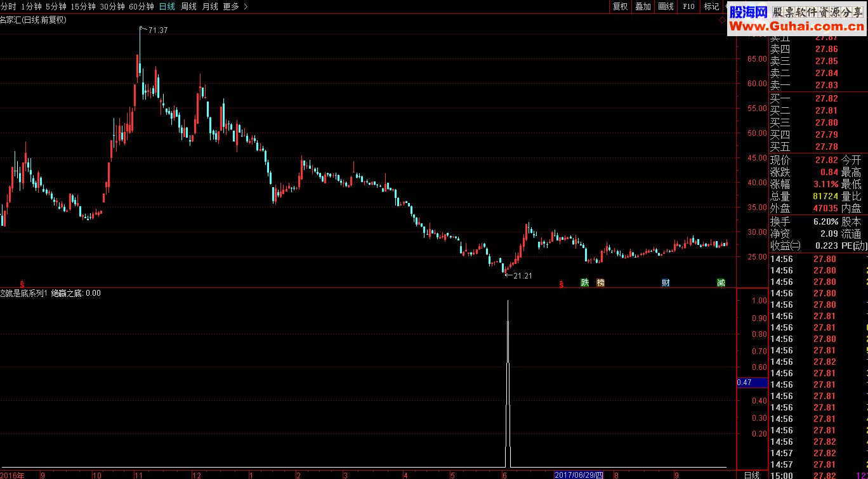Click the 名家汇(日线,前复权) chart title
The width and height of the screenshot is (868, 479).
[33, 20]
